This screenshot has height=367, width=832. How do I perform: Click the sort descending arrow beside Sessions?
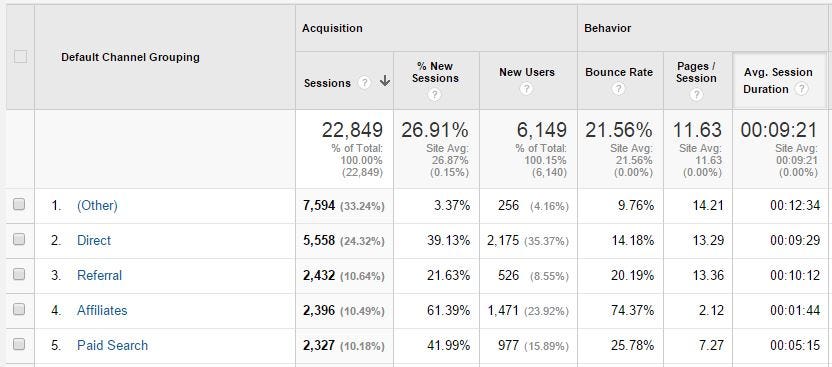[x=385, y=81]
